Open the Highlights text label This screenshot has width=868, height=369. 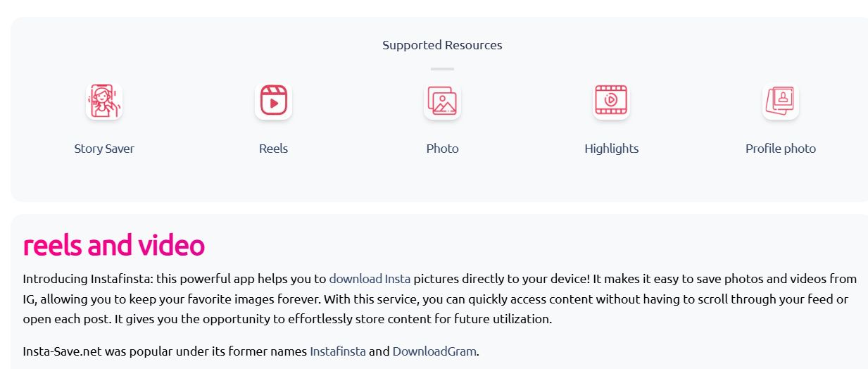(x=611, y=149)
